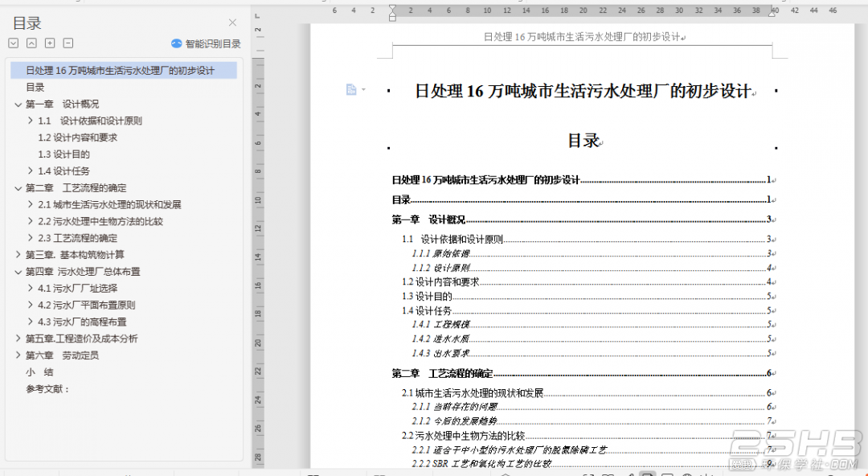Click the 智能识别目录 button

tap(206, 43)
